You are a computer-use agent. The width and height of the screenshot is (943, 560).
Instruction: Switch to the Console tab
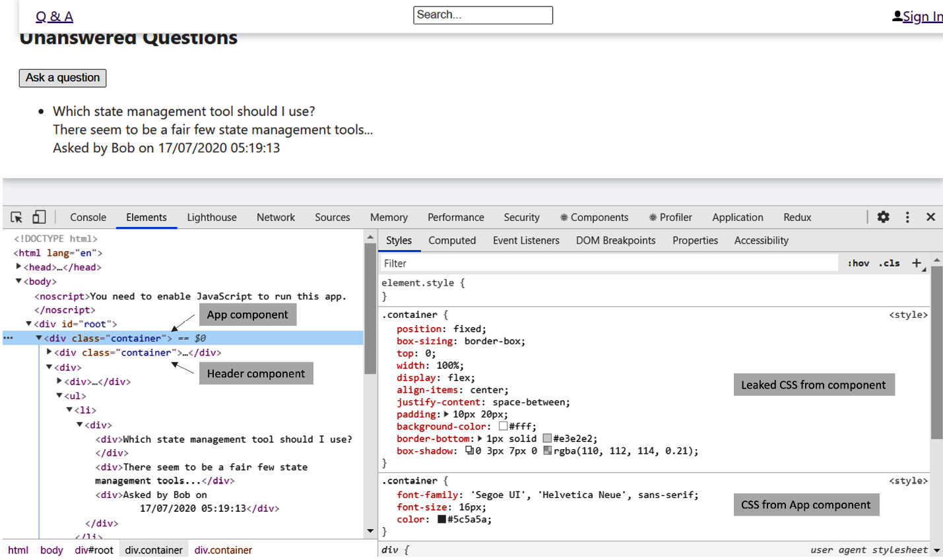pos(88,216)
